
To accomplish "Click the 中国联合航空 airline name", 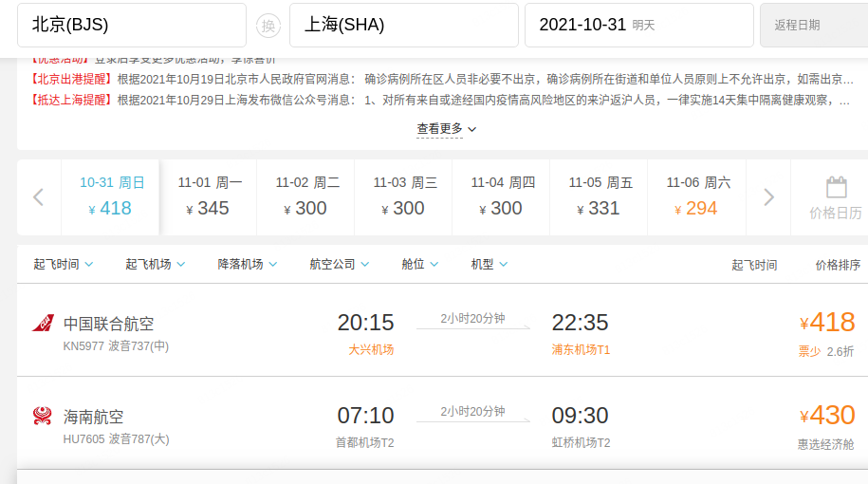I will coord(108,324).
